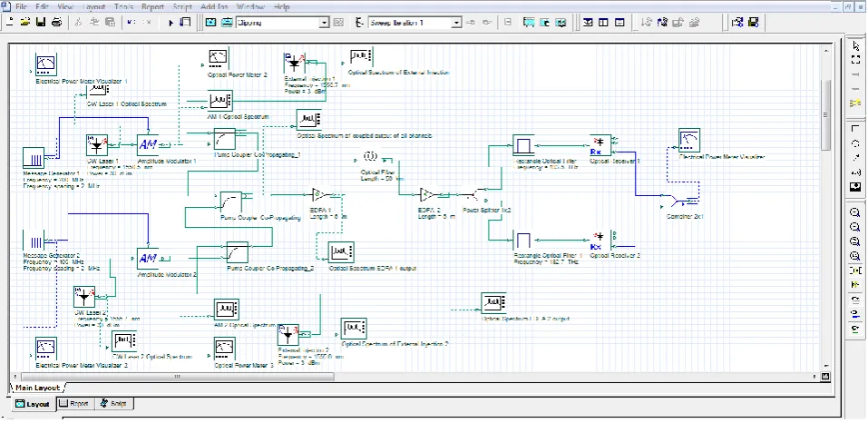Save the project using the floppy icon
The width and height of the screenshot is (868, 423).
(x=41, y=22)
